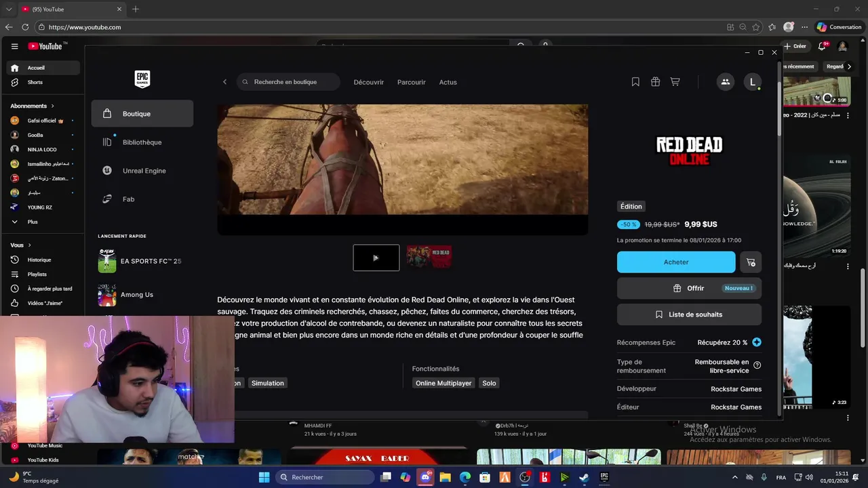Image resolution: width=868 pixels, height=488 pixels.
Task: Select the Solo feature tag
Action: coord(489,383)
